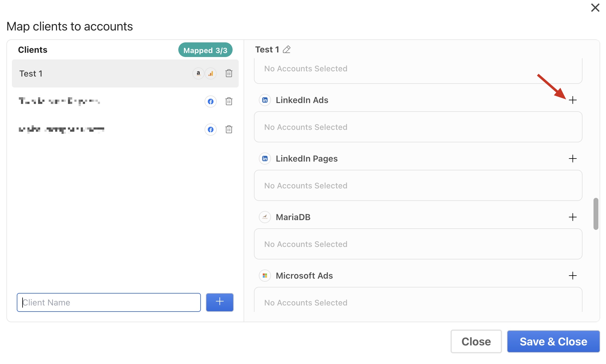
Task: Click the MariaDB logo icon
Action: [265, 217]
